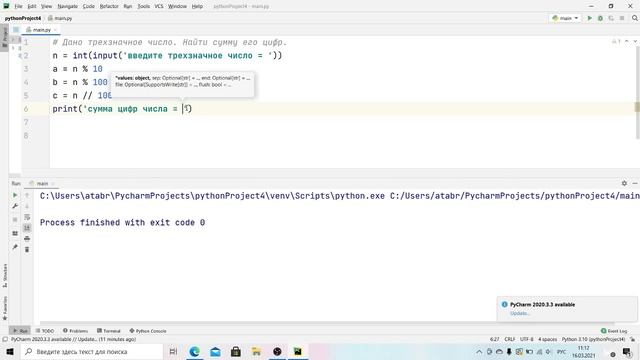This screenshot has width=640, height=360.
Task: Click Stop process icon in Run panel
Action: tap(15, 220)
